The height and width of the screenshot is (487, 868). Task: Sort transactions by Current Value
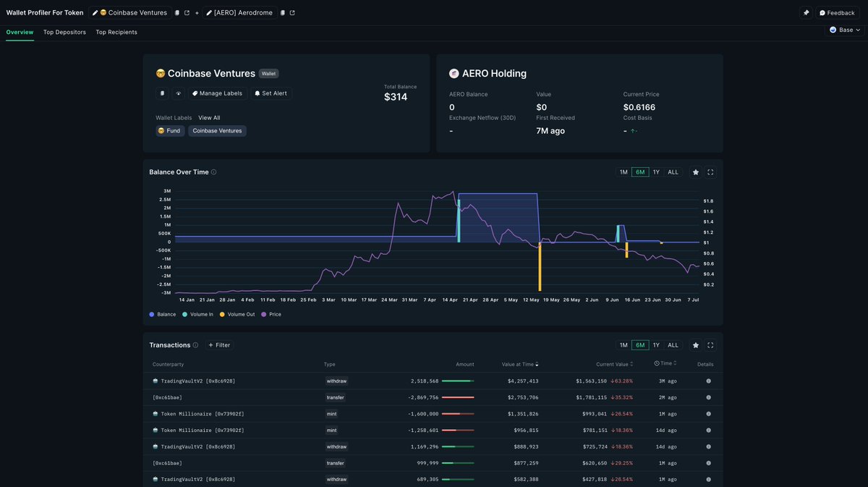point(615,364)
